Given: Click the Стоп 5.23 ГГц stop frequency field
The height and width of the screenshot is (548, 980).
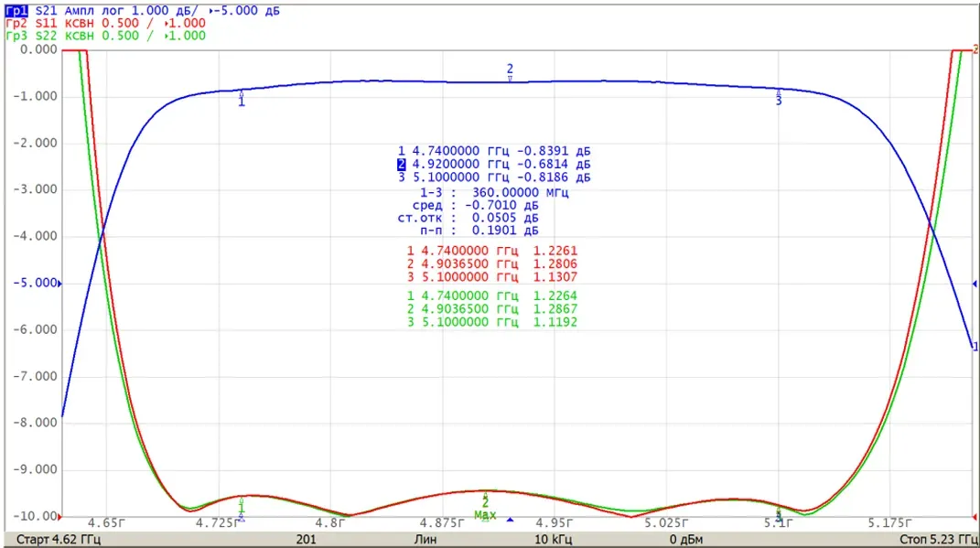Looking at the screenshot, I should click(939, 539).
